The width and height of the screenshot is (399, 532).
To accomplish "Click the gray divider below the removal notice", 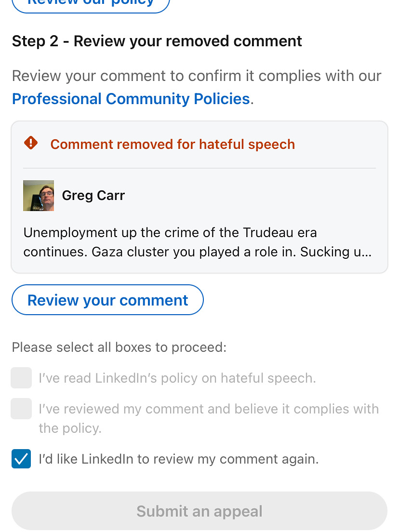I will (x=199, y=168).
